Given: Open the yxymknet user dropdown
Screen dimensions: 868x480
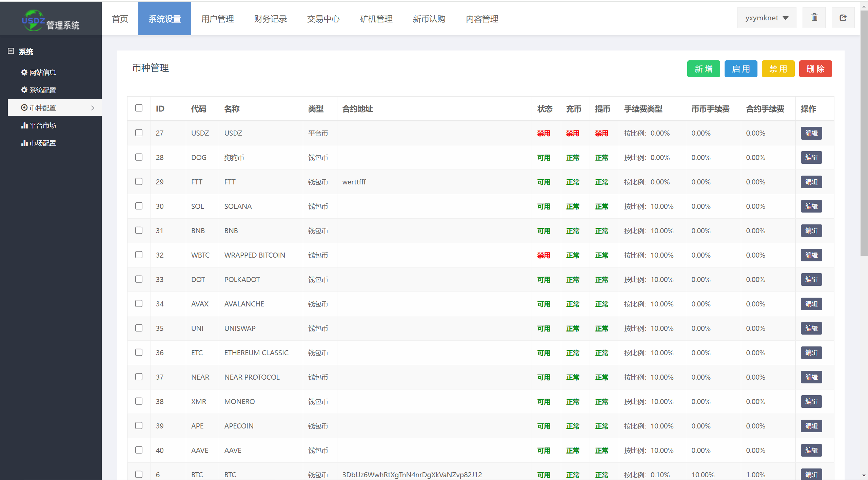Looking at the screenshot, I should pyautogui.click(x=767, y=18).
